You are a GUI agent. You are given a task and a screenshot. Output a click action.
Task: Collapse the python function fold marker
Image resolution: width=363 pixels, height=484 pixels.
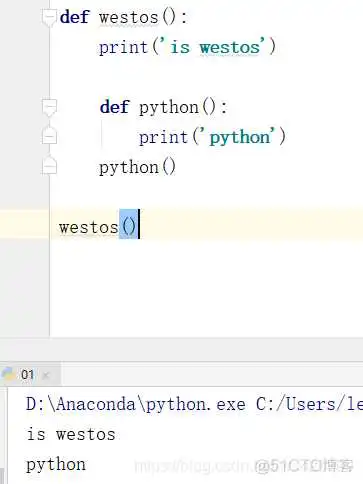click(49, 107)
